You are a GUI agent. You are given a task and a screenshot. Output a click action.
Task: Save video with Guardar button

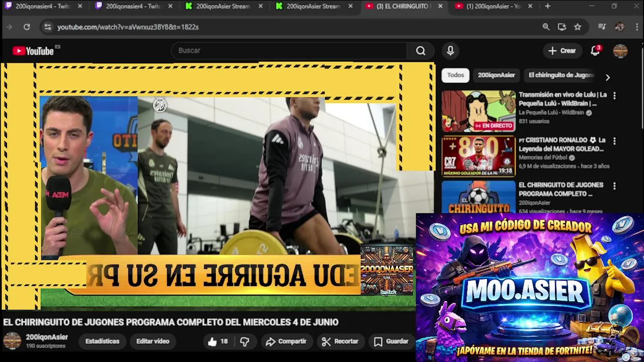[x=391, y=341]
